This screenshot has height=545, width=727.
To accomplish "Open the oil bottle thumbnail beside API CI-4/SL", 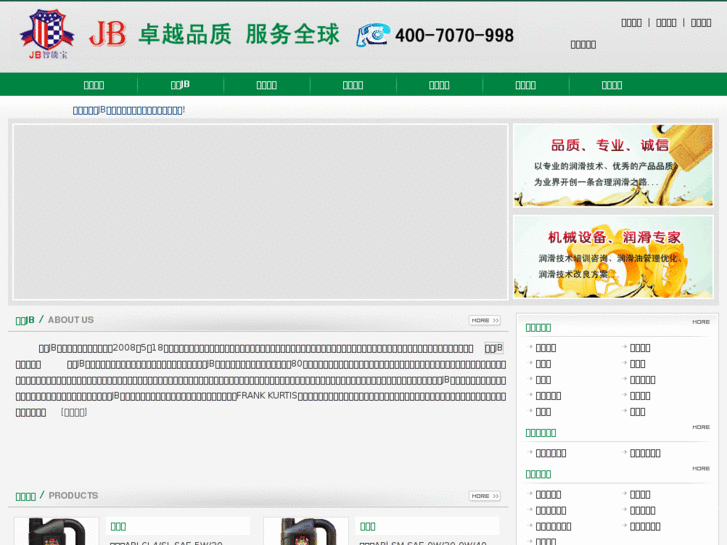I will [57, 532].
